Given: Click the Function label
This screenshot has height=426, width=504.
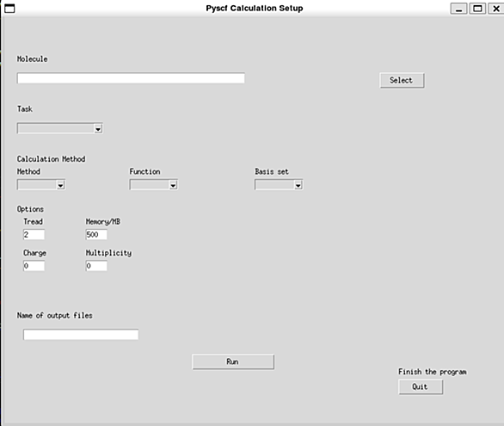Looking at the screenshot, I should coord(144,171).
